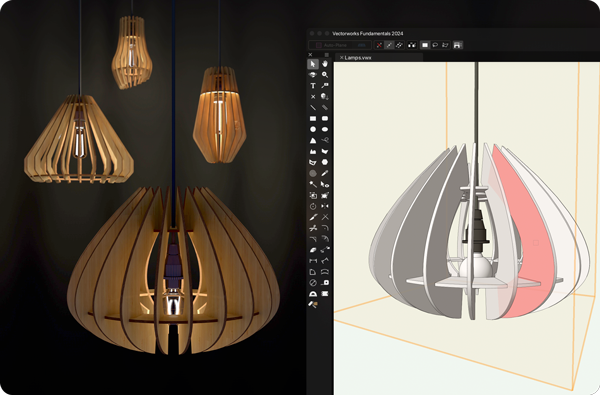Open the tool palette options menu

[326, 55]
